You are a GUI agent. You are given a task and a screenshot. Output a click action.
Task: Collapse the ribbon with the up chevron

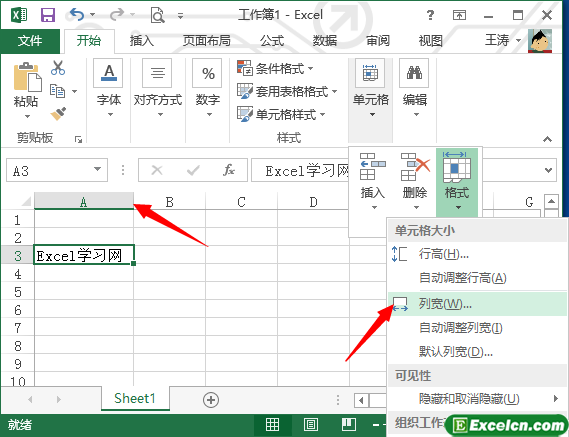547,139
